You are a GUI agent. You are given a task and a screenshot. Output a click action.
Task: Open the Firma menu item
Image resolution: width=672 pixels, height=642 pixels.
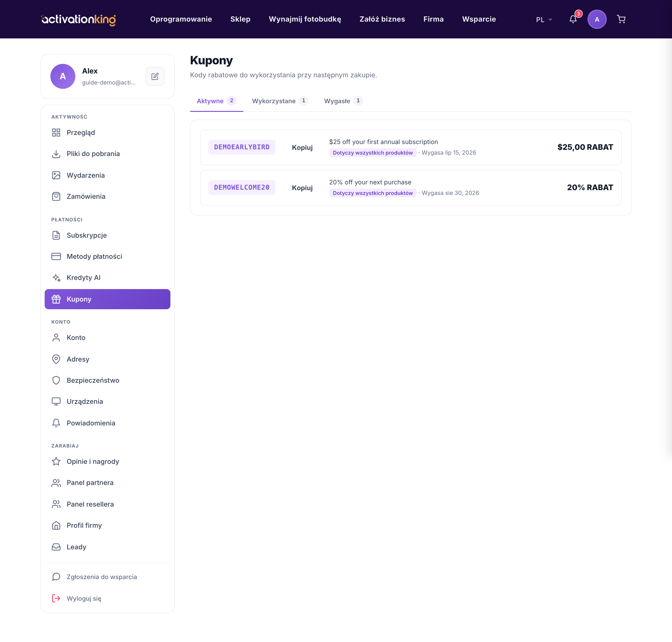click(433, 19)
